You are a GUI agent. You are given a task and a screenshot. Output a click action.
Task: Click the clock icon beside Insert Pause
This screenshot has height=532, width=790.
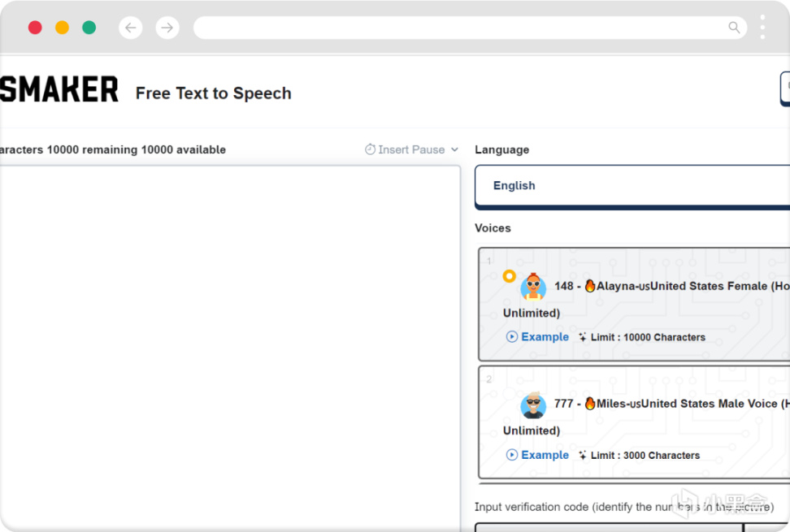tap(371, 149)
